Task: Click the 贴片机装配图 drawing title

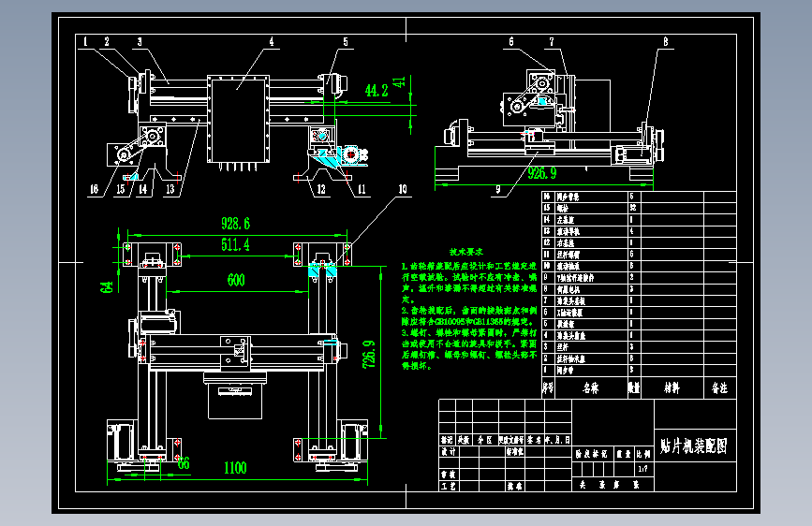Action: point(694,446)
